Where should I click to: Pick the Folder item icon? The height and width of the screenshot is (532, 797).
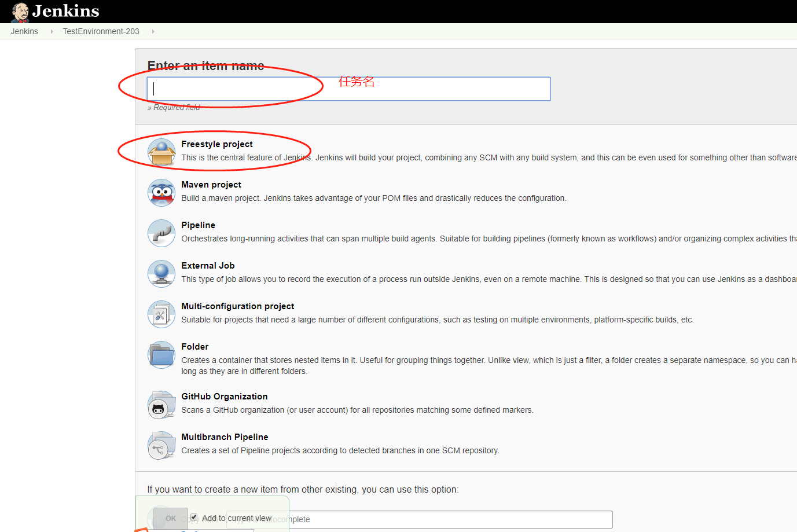click(x=161, y=355)
